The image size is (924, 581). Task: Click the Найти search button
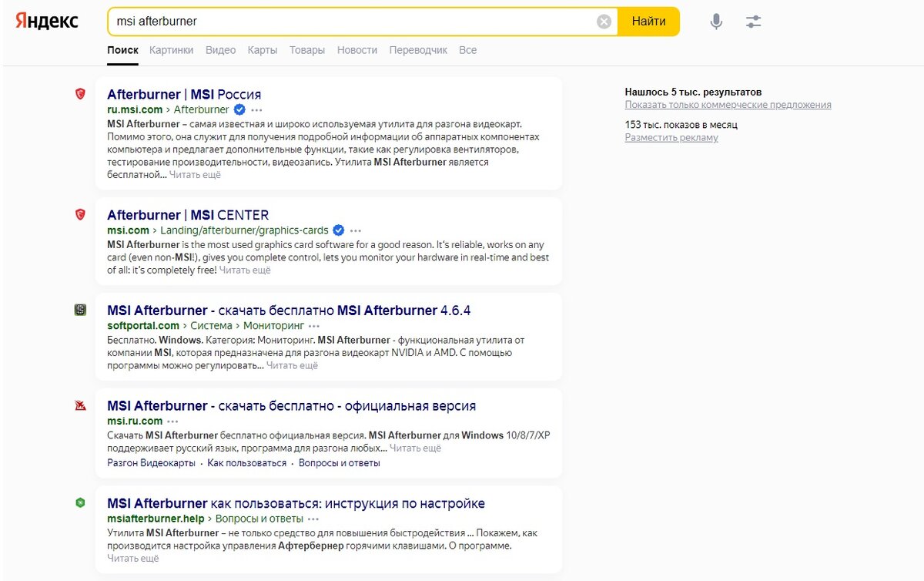[648, 22]
